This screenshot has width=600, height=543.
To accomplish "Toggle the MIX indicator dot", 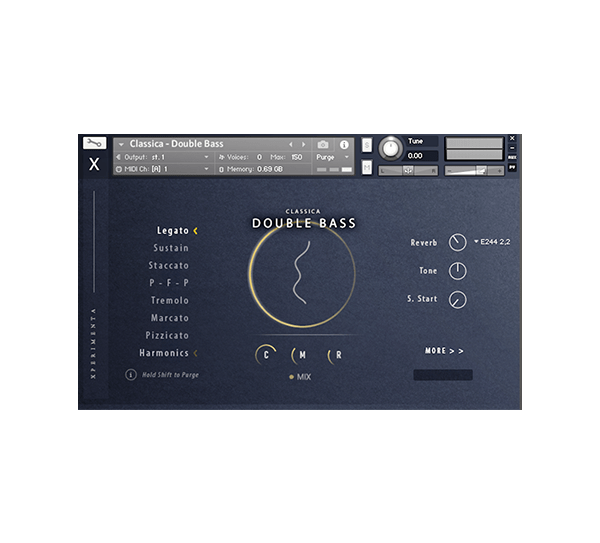I will click(x=291, y=377).
